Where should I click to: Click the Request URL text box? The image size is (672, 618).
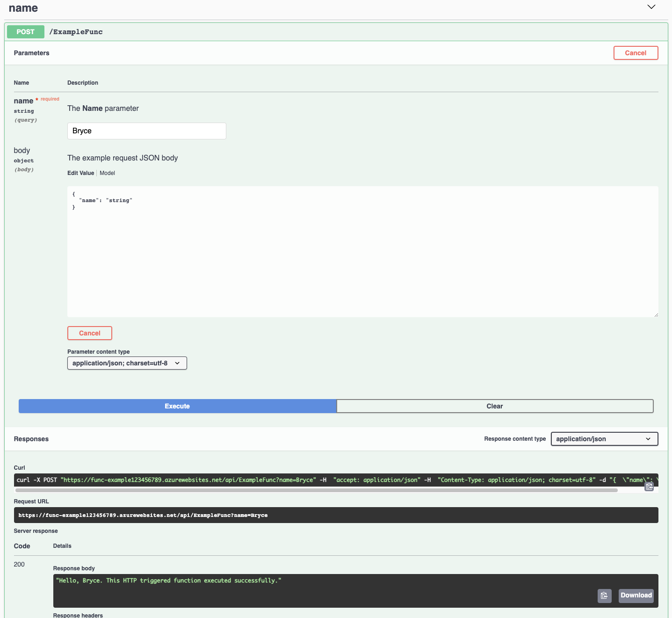pos(335,515)
